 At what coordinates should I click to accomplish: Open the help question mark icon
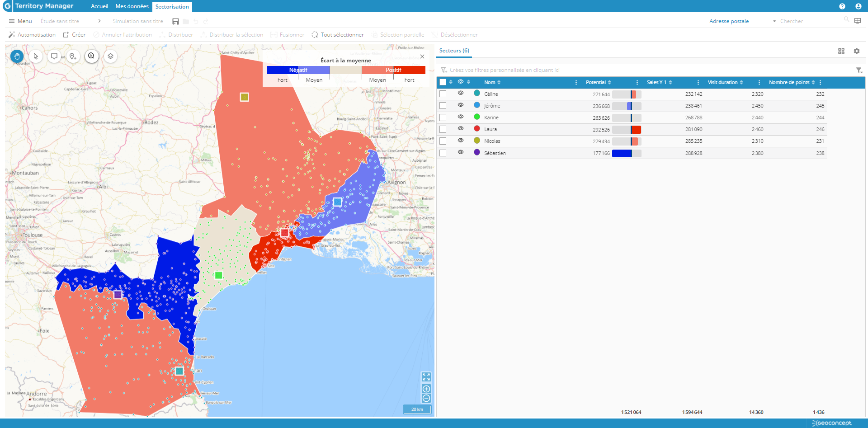842,6
